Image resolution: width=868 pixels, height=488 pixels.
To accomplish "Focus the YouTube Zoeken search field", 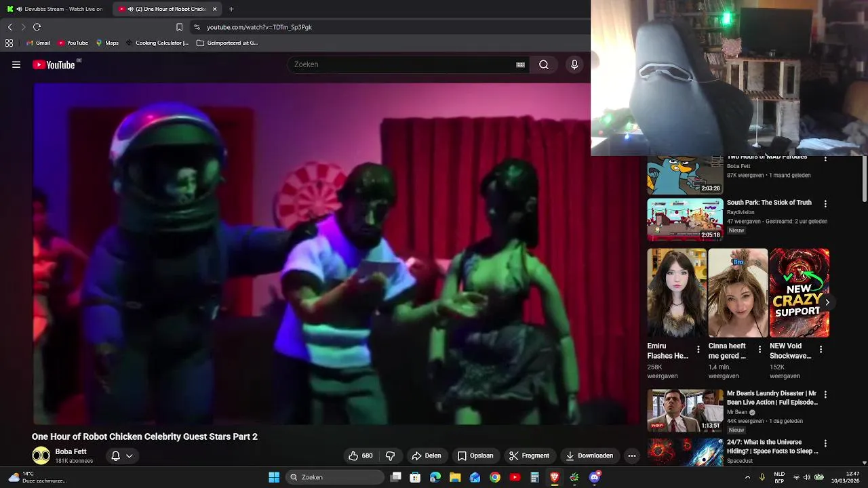I will [403, 64].
